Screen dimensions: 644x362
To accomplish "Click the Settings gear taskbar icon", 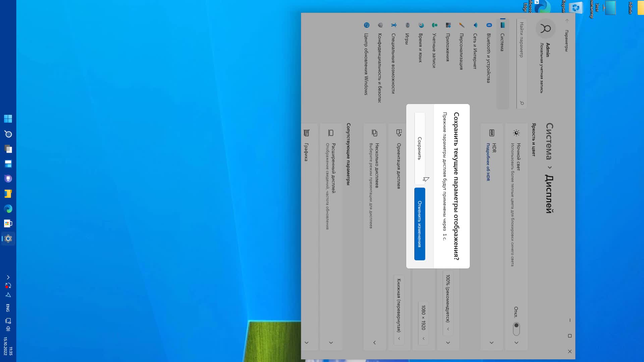I will [8, 239].
